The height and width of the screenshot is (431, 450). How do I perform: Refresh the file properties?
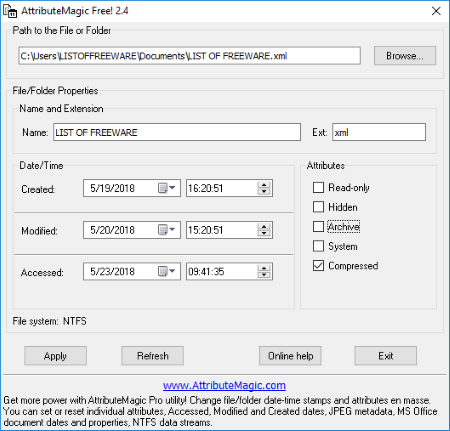click(x=152, y=356)
